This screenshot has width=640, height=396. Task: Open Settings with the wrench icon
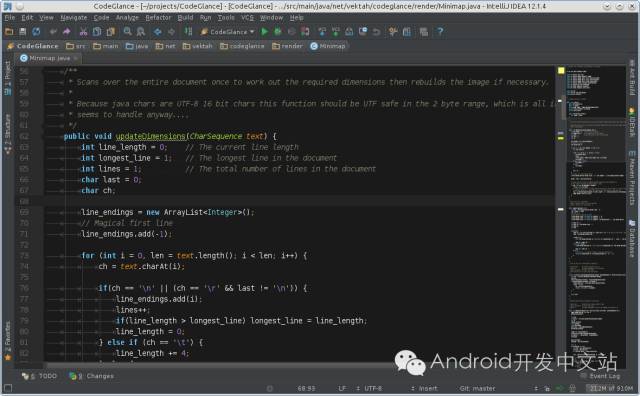393,31
